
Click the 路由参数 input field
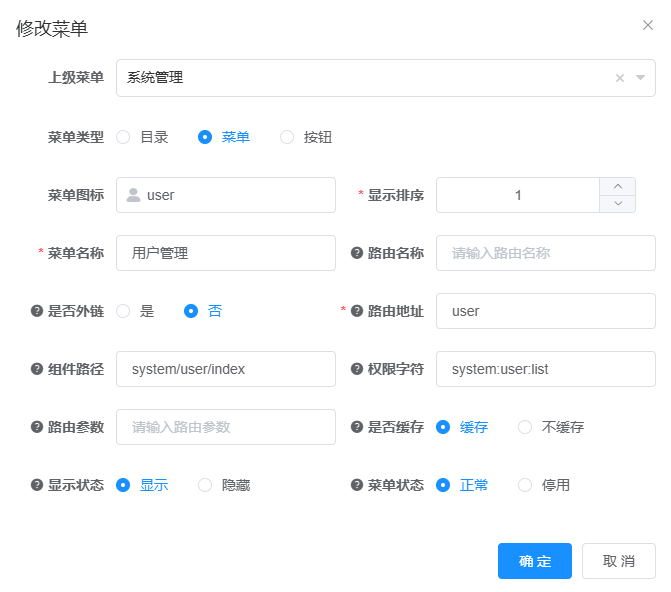tap(226, 427)
